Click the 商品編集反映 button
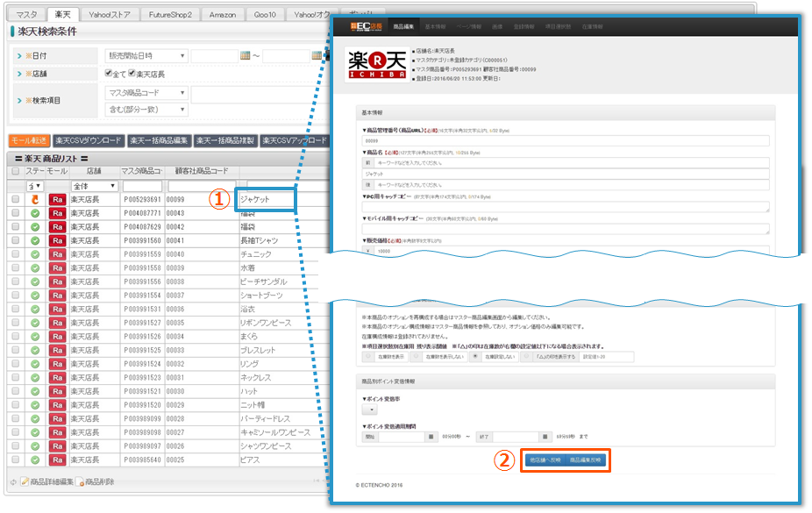The image size is (812, 513). [585, 460]
